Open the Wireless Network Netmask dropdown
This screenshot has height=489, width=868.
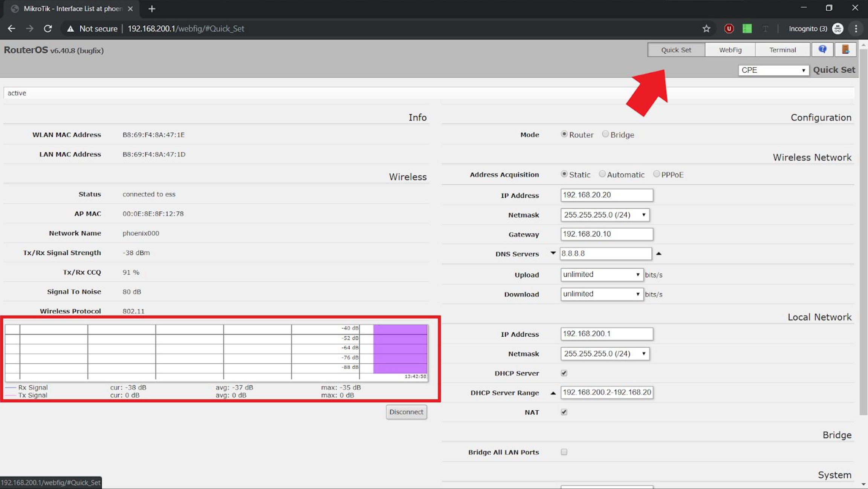[x=605, y=215]
